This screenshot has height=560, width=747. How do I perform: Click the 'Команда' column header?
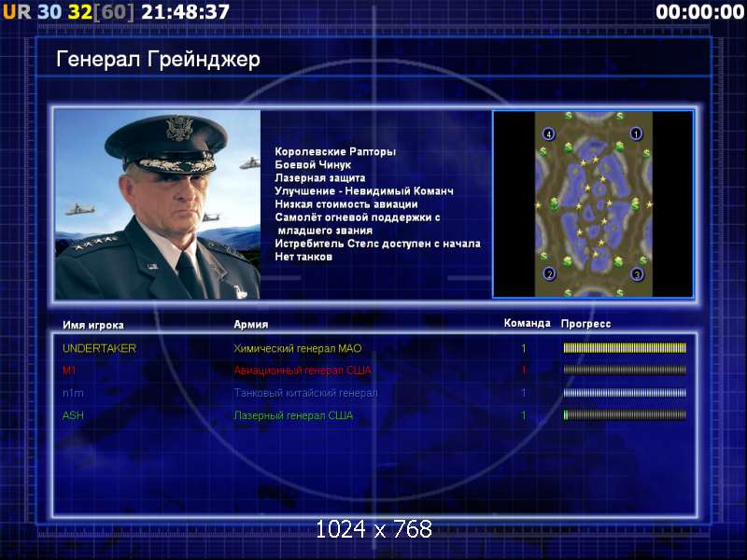(x=527, y=323)
